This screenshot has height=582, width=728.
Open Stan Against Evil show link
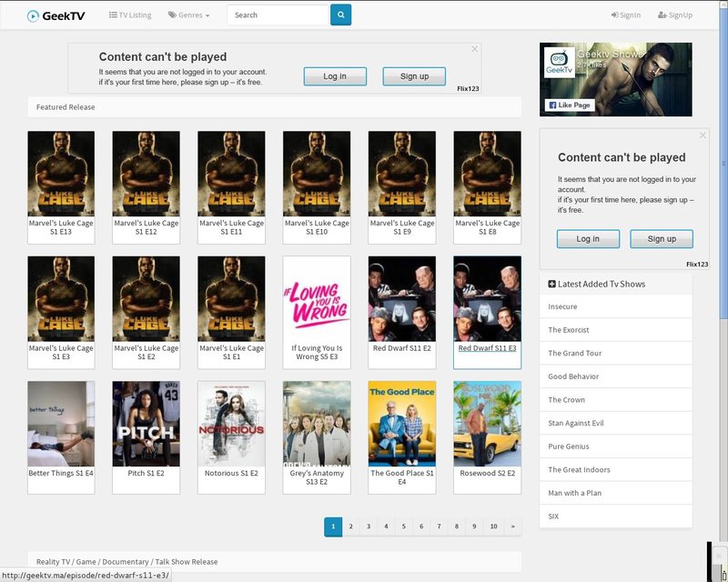[616, 423]
